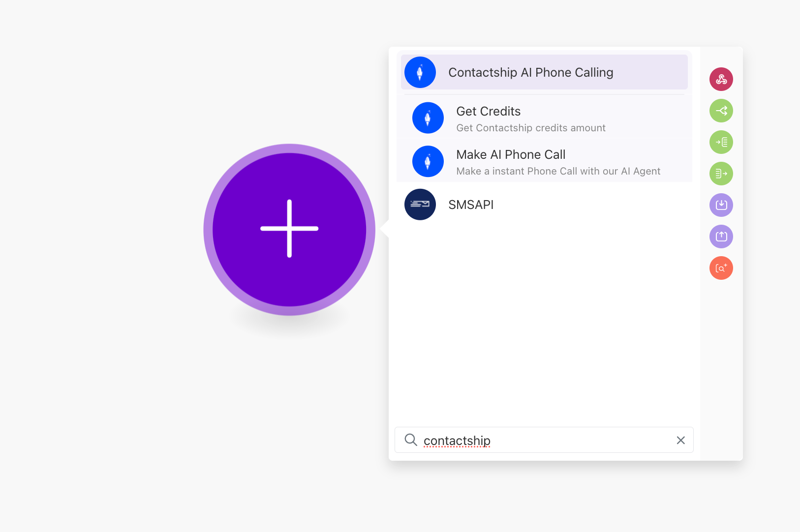
Task: Click the Make AI Phone Call icon
Action: point(428,161)
